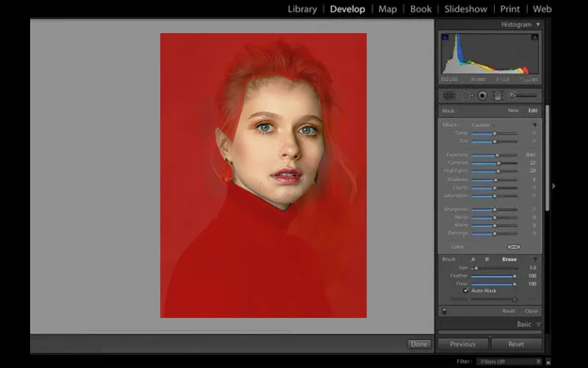Select the Spot Removal tool
The width and height of the screenshot is (588, 368).
pyautogui.click(x=466, y=95)
